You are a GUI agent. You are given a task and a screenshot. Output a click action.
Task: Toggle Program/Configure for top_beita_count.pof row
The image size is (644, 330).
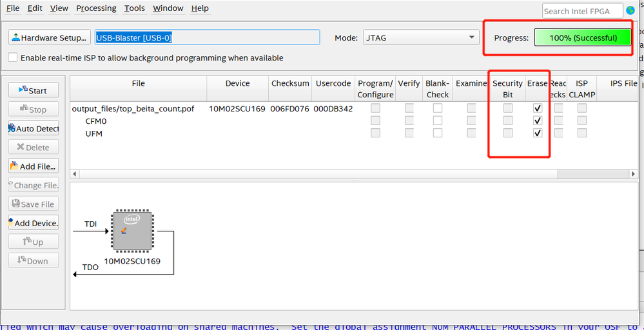point(375,108)
